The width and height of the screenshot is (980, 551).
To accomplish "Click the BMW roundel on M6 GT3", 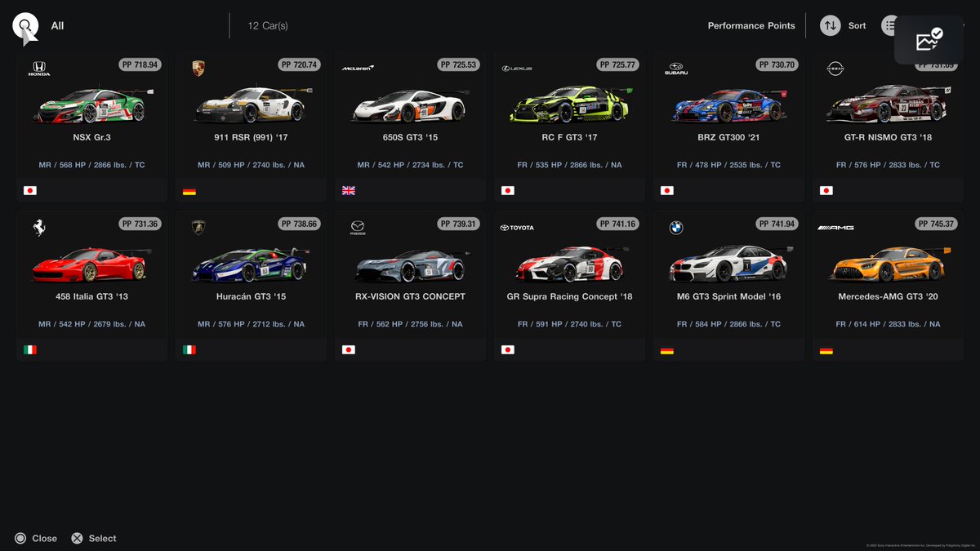I will coord(675,227).
